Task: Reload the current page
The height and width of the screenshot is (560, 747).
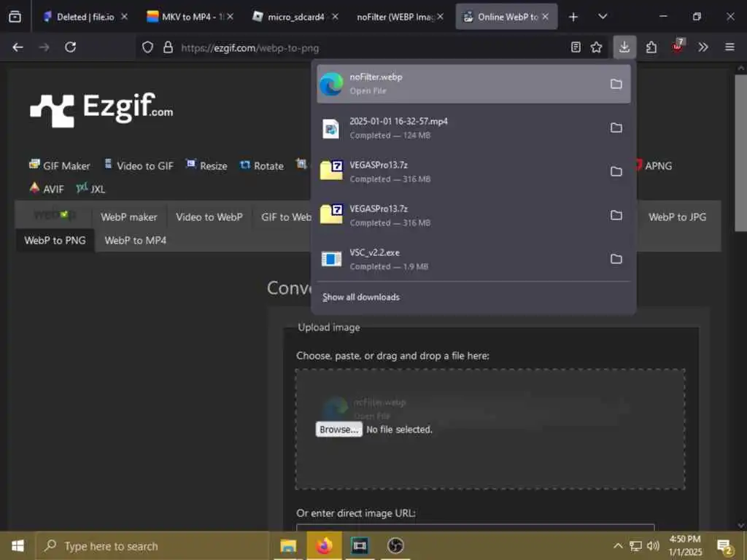Action: (71, 47)
